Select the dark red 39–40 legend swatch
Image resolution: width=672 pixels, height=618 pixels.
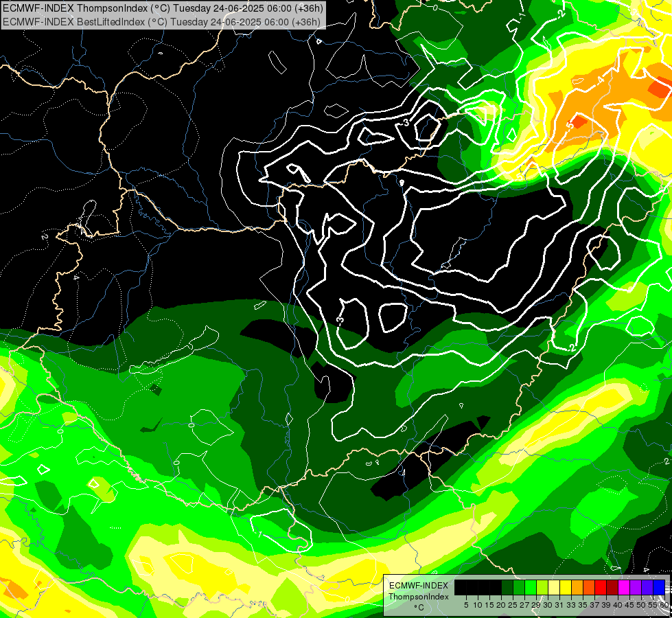click(x=612, y=587)
